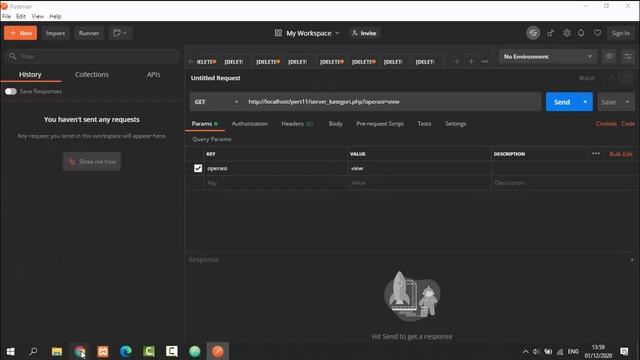The width and height of the screenshot is (640, 360).
Task: Click the volume icon in the system tray
Action: [536, 351]
